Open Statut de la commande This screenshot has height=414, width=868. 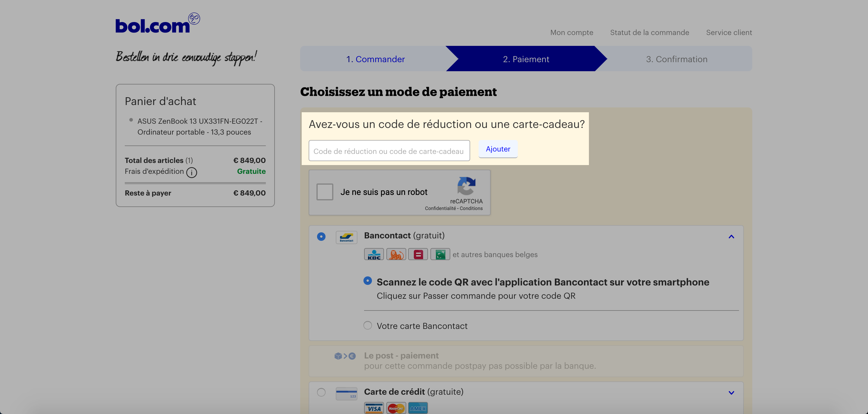[649, 32]
